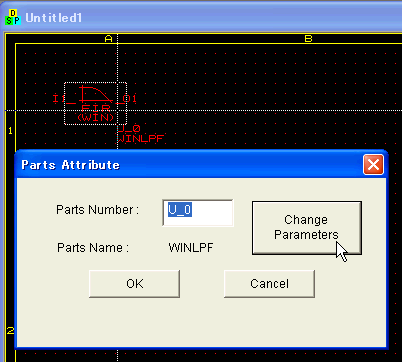Click the Change Parameters button
Screen dimensions: 402x362
point(307,228)
